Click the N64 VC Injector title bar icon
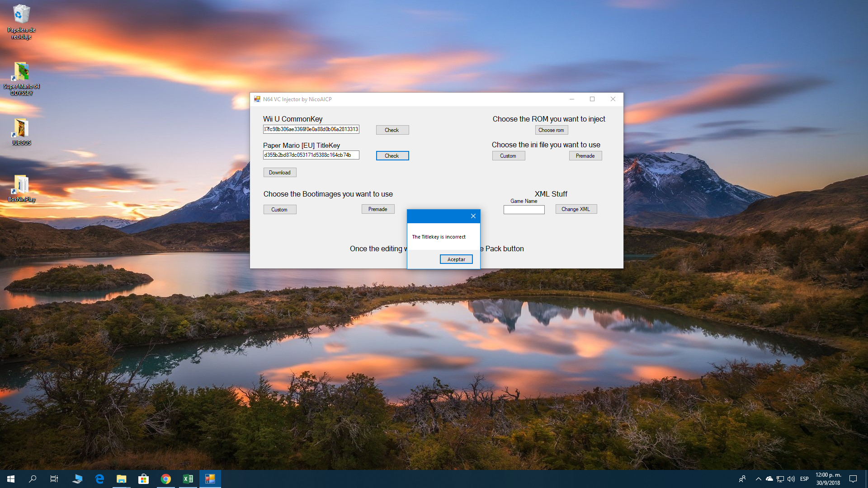868x488 pixels. coord(257,99)
